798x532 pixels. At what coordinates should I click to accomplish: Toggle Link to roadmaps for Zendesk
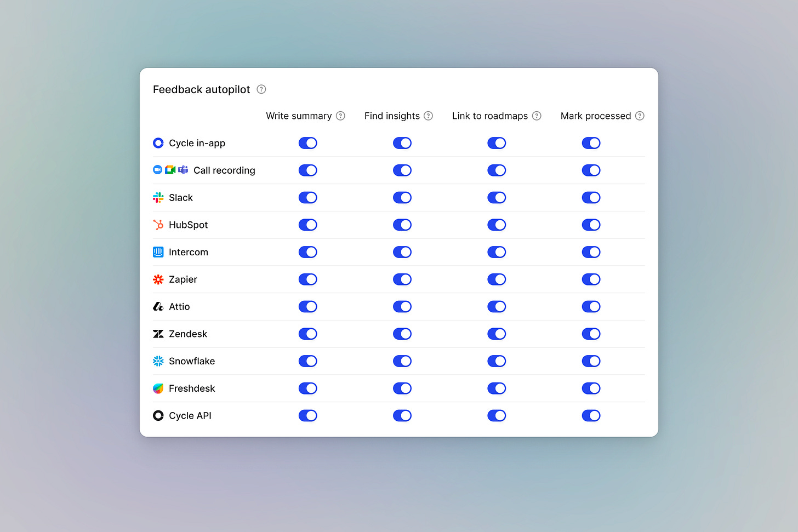click(497, 334)
